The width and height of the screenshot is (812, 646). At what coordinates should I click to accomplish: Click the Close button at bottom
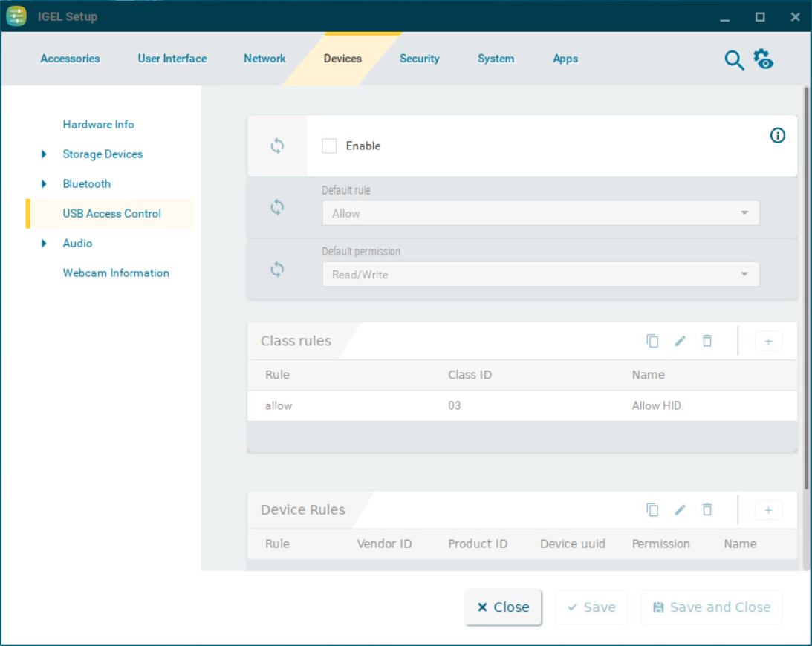[x=503, y=607]
